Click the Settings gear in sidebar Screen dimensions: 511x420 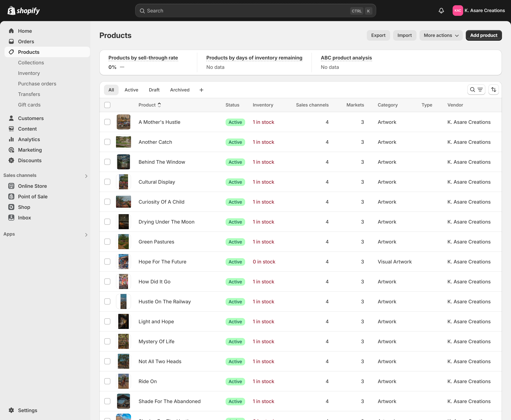click(11, 410)
